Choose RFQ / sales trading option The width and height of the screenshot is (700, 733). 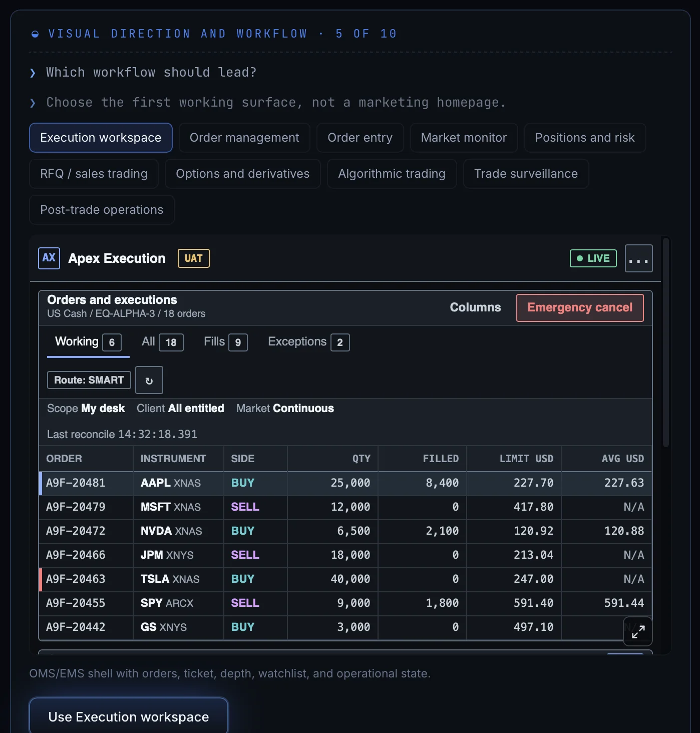click(x=94, y=174)
